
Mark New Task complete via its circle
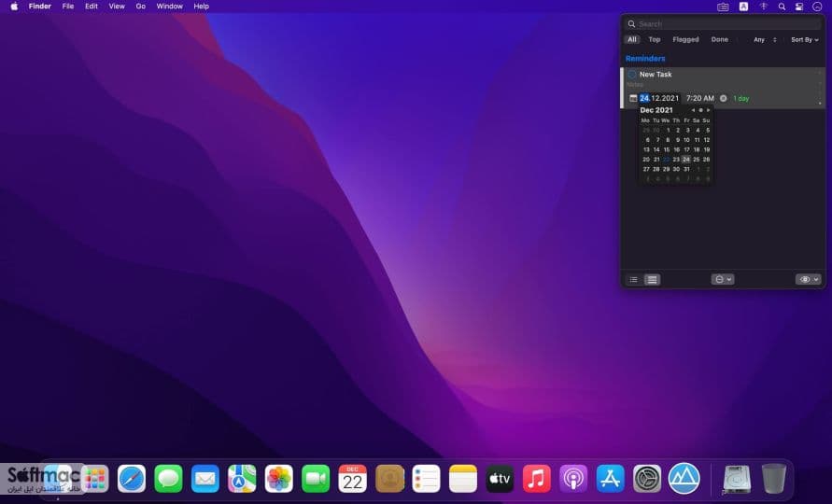(x=632, y=75)
